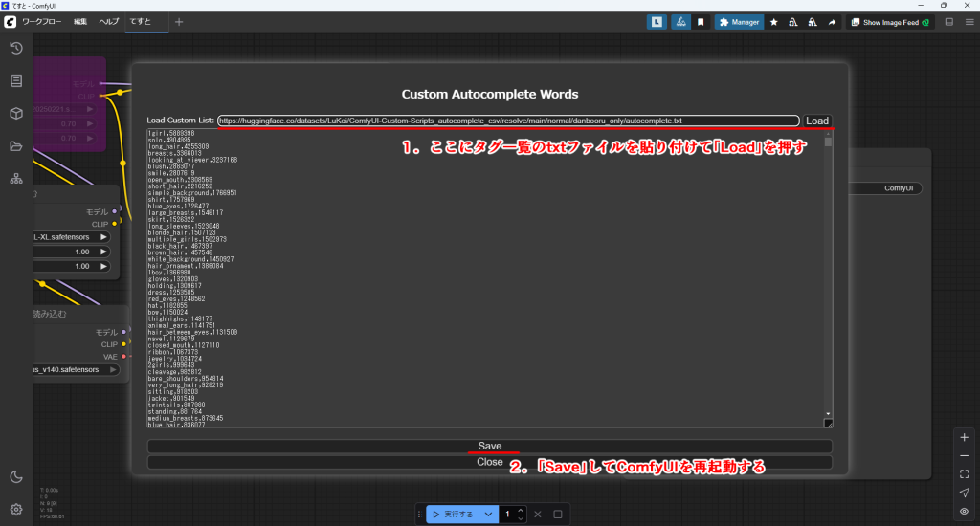
Task: Click L-XL.safetensors text in LoRA node
Action: 61,237
